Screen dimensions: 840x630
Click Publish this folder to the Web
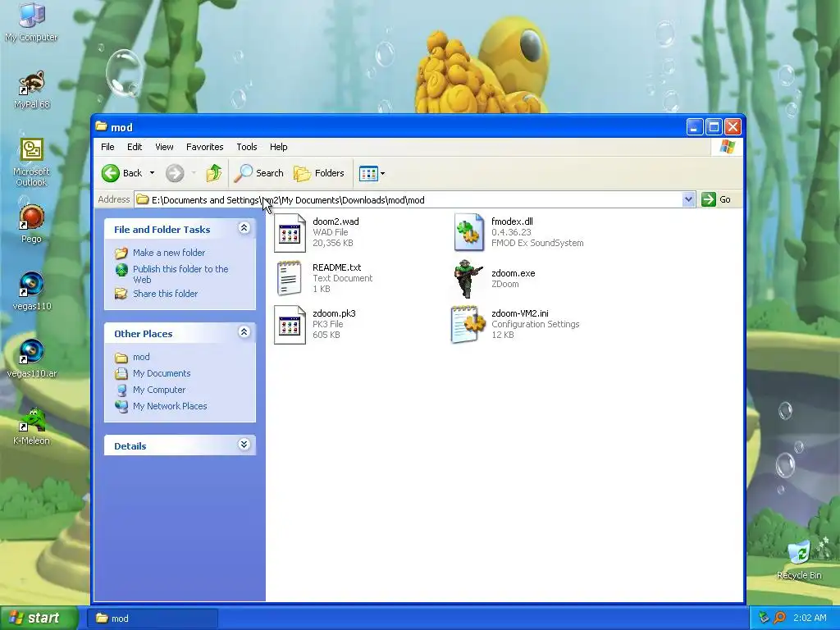tap(180, 274)
